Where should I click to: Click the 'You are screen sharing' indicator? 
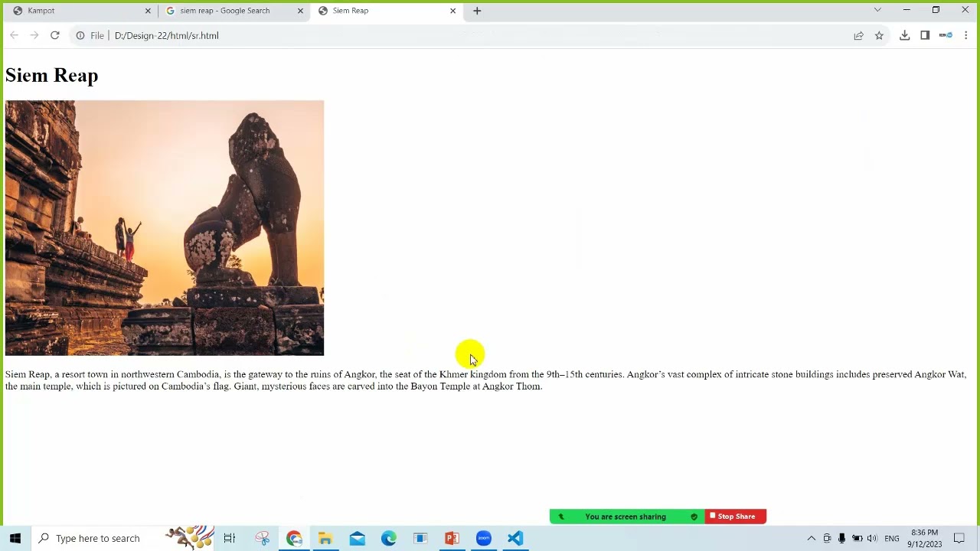pos(626,517)
